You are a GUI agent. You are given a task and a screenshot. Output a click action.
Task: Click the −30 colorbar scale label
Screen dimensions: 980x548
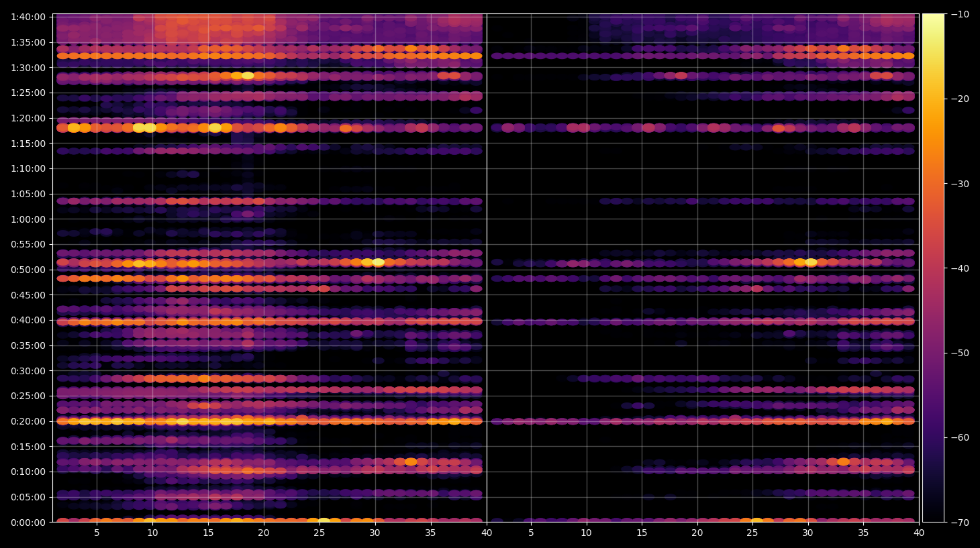[961, 184]
